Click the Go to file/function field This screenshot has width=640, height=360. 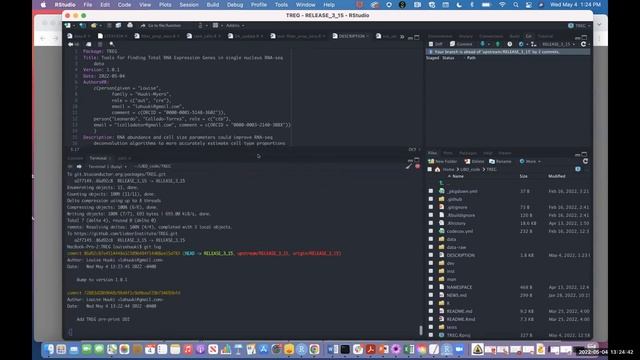pos(164,26)
